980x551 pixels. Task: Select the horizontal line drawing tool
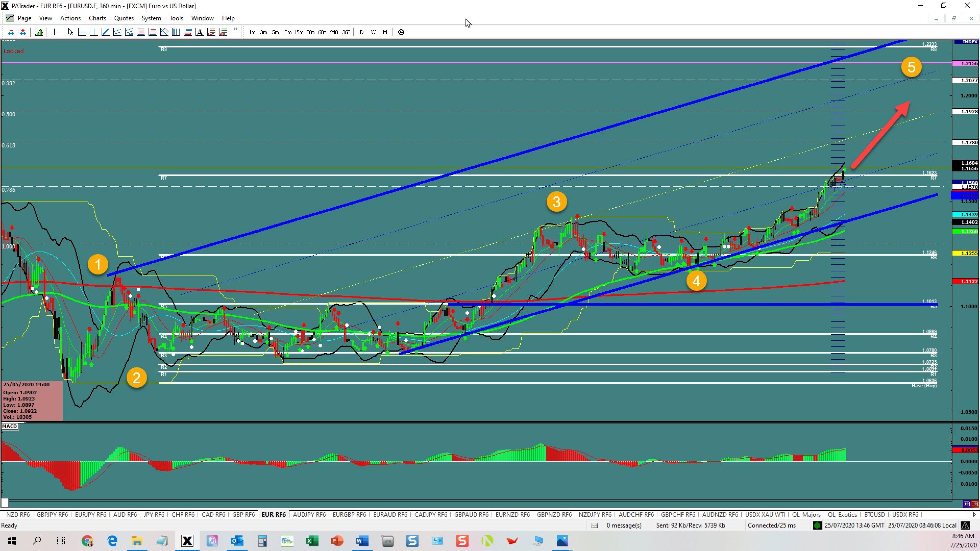click(82, 32)
